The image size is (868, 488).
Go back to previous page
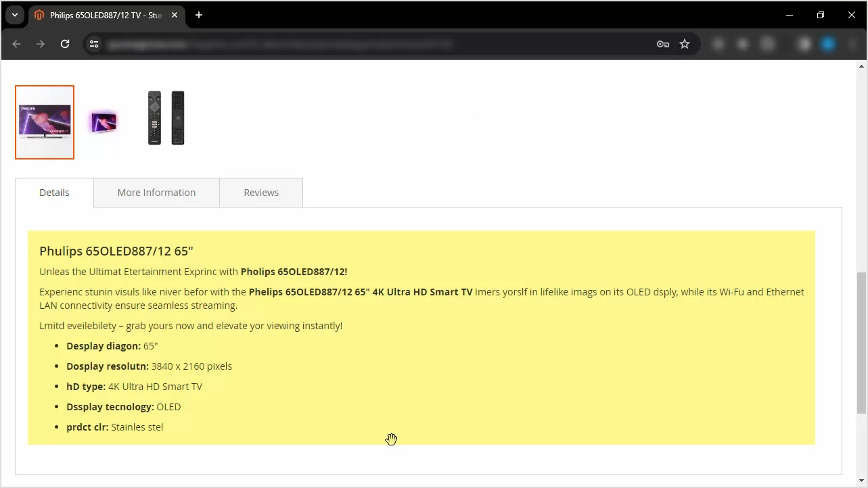pyautogui.click(x=17, y=44)
